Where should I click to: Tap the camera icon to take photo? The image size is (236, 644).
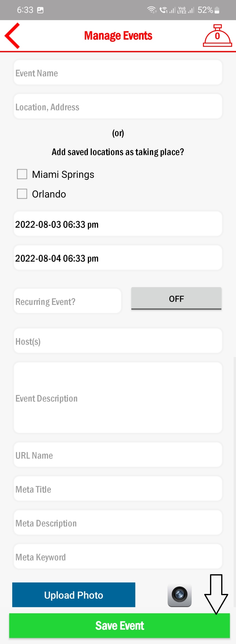(179, 595)
